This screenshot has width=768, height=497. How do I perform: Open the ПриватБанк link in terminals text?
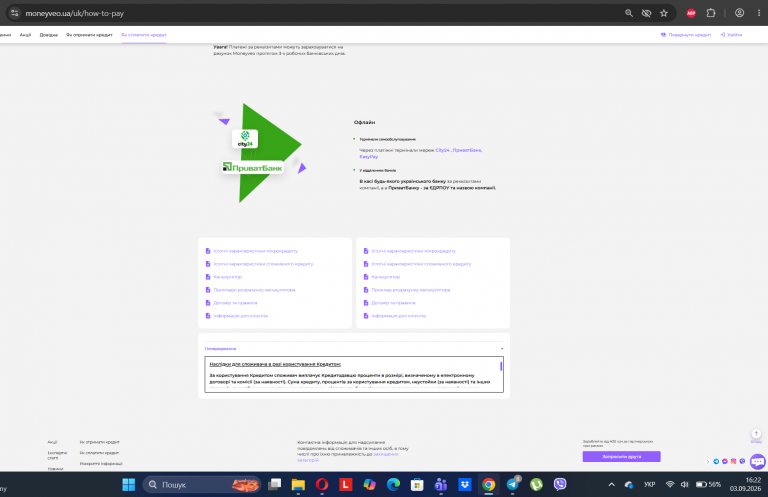[467, 150]
